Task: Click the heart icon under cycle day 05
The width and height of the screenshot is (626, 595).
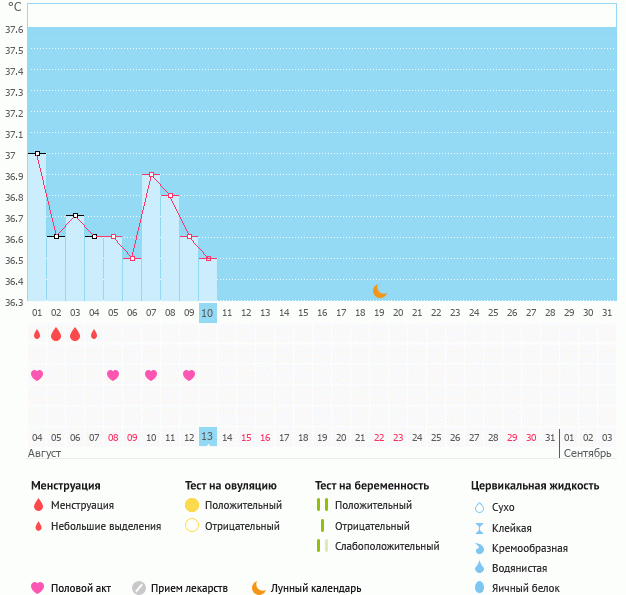Action: click(113, 375)
